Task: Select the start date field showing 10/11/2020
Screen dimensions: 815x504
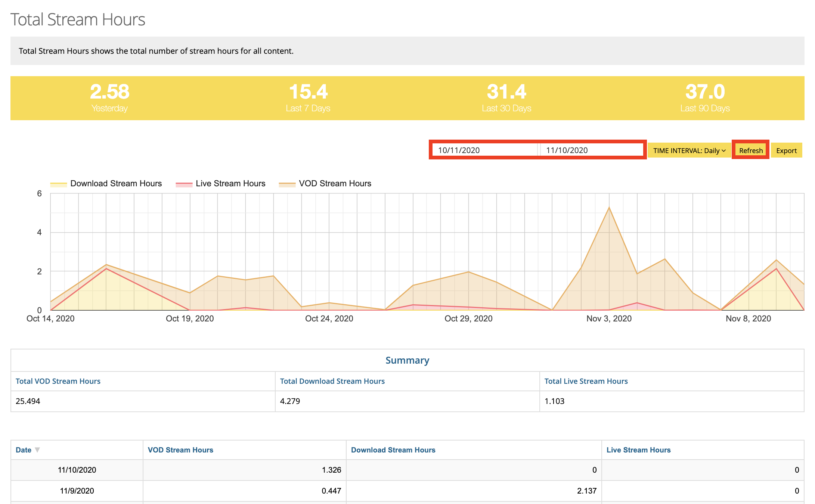Action: tap(486, 150)
